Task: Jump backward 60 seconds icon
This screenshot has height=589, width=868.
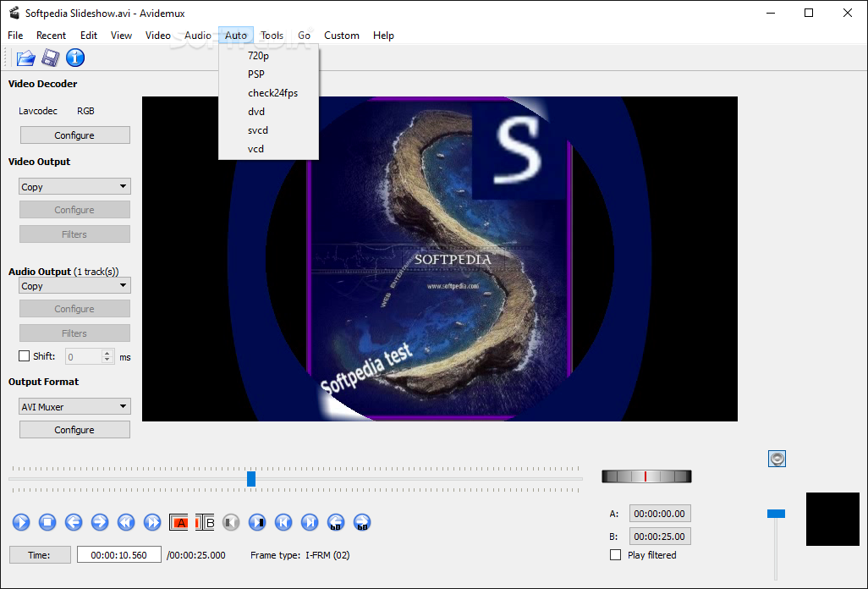Action: [336, 522]
